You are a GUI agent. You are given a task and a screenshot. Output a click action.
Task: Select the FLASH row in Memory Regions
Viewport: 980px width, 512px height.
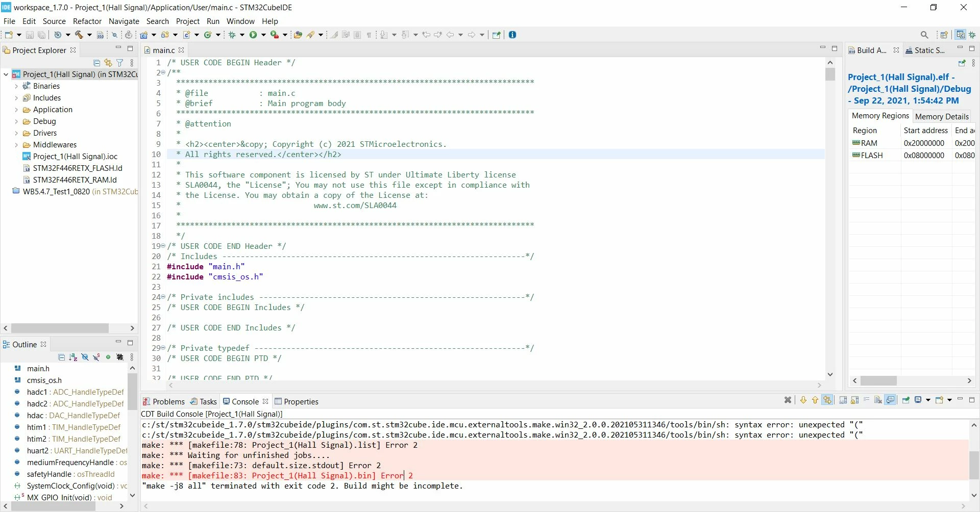pyautogui.click(x=913, y=156)
